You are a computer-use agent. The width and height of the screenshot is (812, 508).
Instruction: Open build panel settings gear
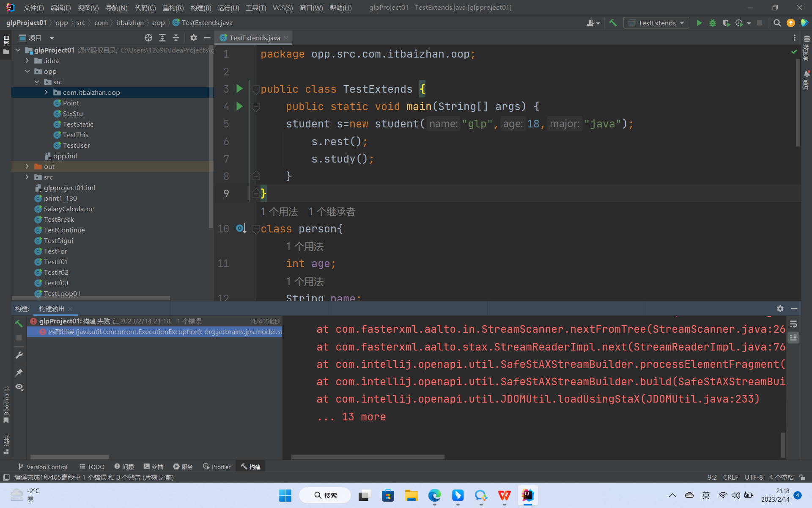pos(780,309)
